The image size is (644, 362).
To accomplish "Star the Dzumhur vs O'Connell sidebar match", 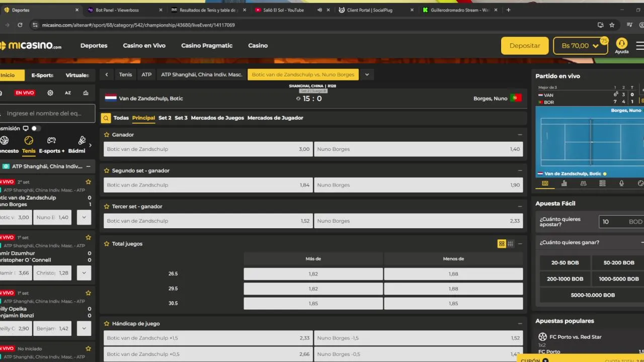I will [x=88, y=237].
